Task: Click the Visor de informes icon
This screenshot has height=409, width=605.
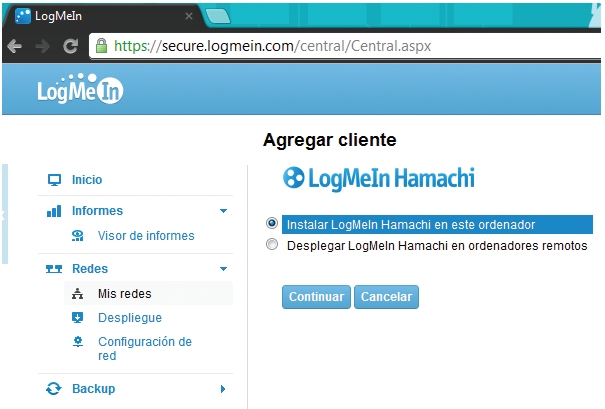Action: pyautogui.click(x=78, y=236)
